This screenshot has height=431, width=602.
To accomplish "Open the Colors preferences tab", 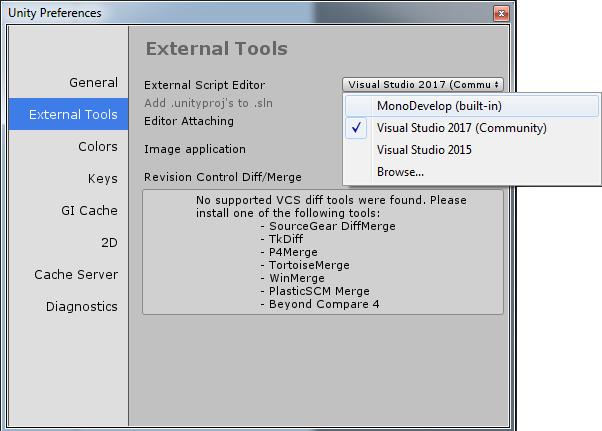I will [x=68, y=146].
